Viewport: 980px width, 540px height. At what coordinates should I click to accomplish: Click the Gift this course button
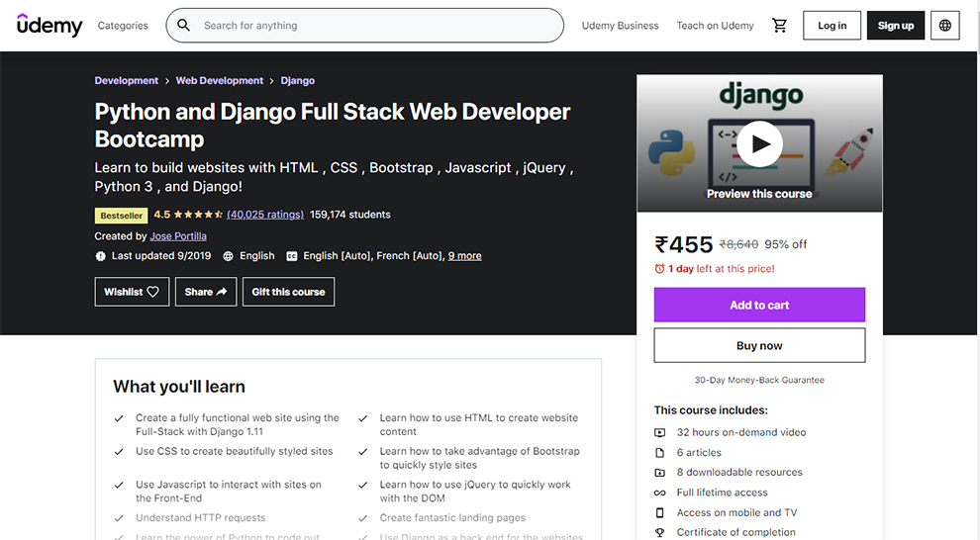point(288,292)
